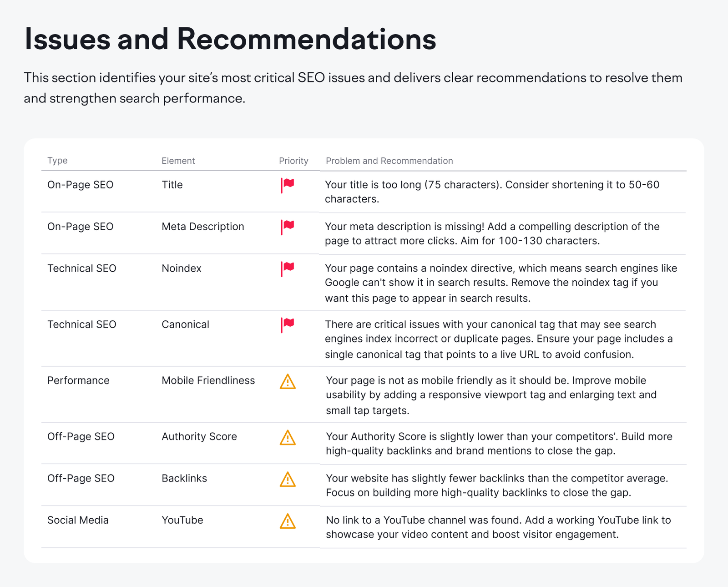Click the Priority column header
The image size is (728, 587).
click(293, 161)
